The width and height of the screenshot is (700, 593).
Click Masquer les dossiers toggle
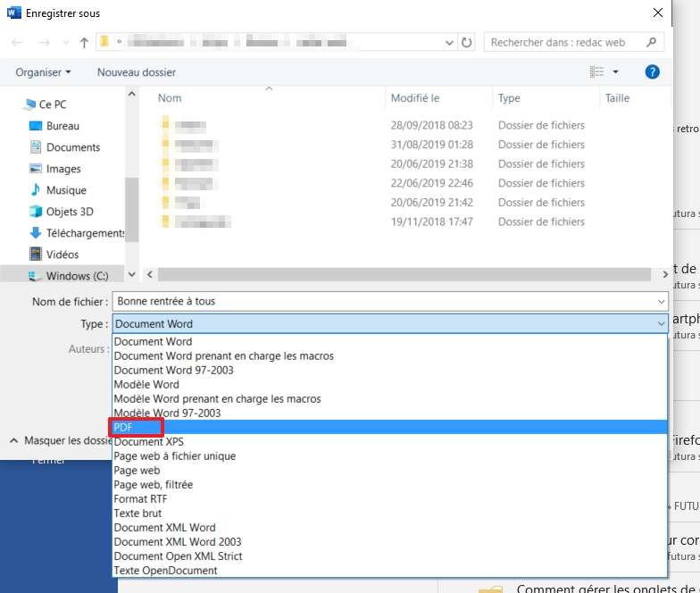tap(58, 440)
